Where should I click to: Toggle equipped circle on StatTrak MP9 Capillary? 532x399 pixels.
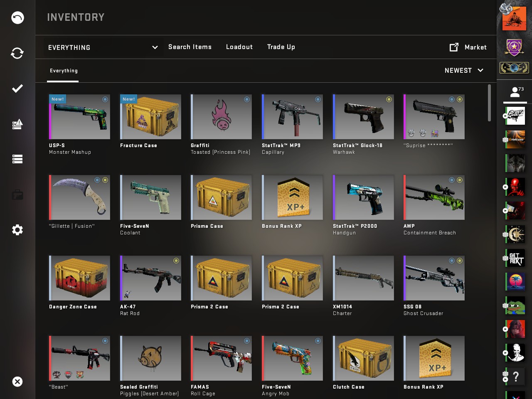pyautogui.click(x=318, y=99)
